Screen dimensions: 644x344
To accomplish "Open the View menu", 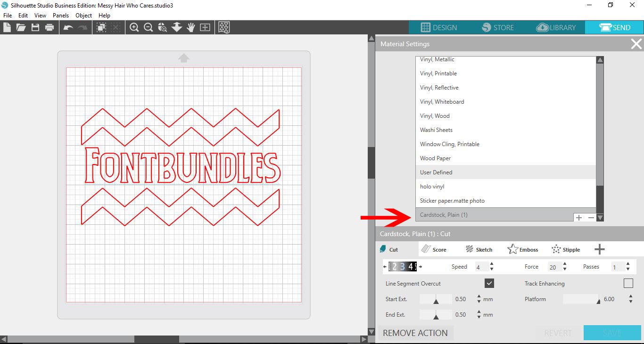I will (x=41, y=16).
